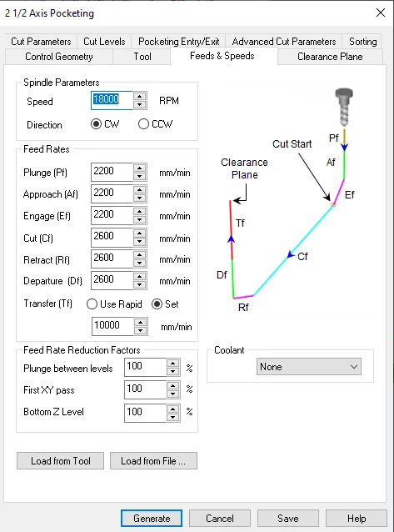The height and width of the screenshot is (532, 394).
Task: Click the Transfer feed value field
Action: point(112,326)
